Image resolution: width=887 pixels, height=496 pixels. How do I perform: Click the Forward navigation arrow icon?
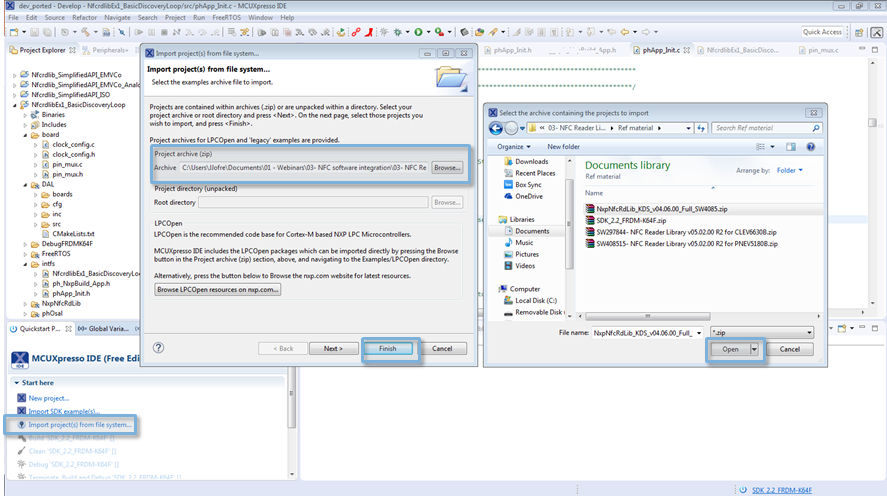(646, 32)
